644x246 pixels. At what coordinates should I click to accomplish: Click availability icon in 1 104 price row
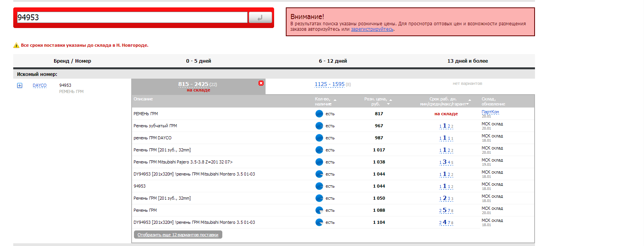(x=319, y=222)
